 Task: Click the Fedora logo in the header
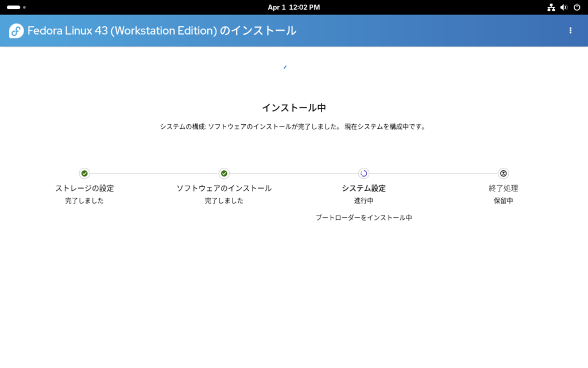pyautogui.click(x=16, y=31)
